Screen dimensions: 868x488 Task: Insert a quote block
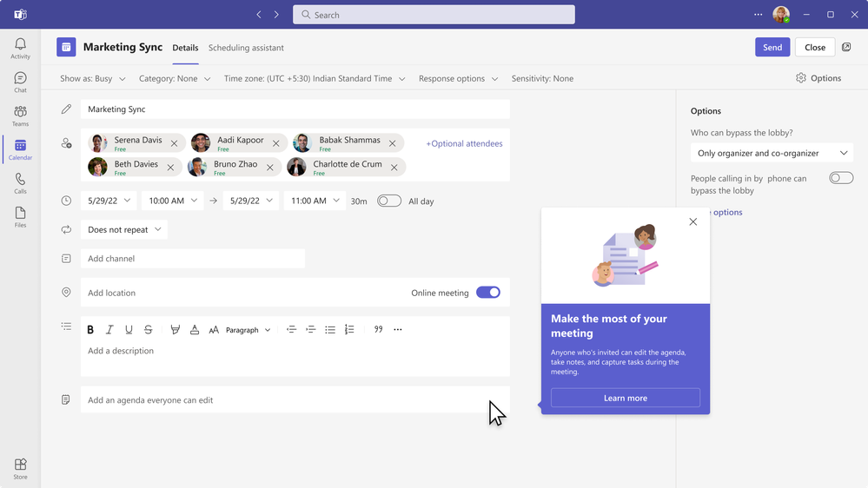[378, 329]
